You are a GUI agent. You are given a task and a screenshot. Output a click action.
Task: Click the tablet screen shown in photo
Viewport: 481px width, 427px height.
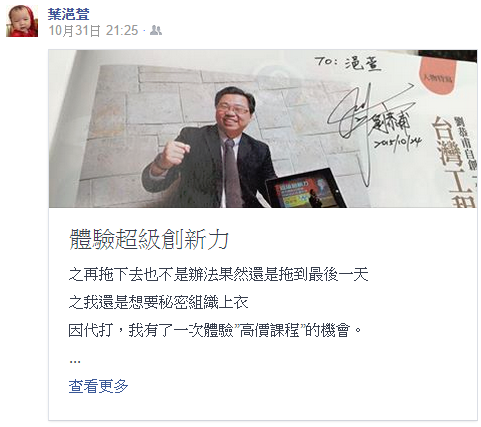click(302, 189)
